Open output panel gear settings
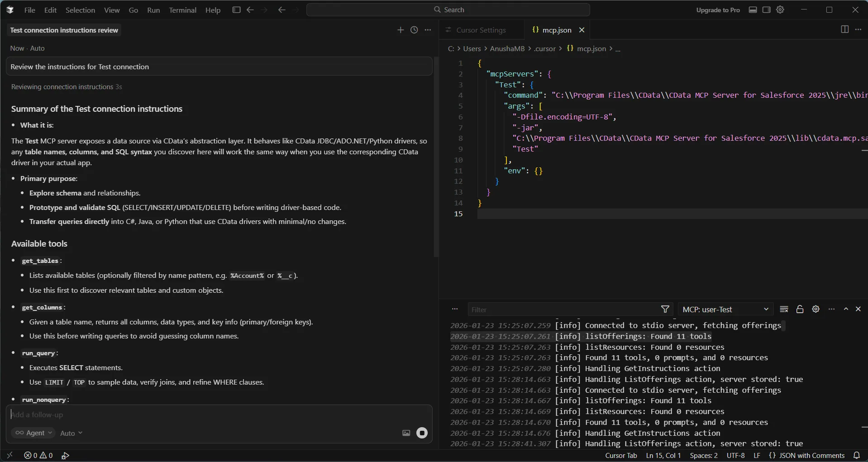Viewport: 868px width, 462px height. [x=816, y=309]
